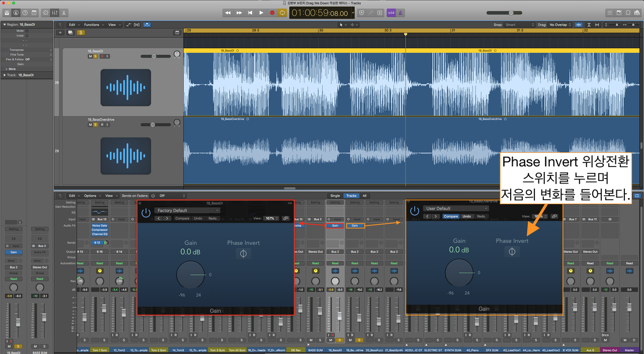644x354 pixels.
Task: Click Redo in 18_BassDI Gain plugin
Action: point(212,218)
